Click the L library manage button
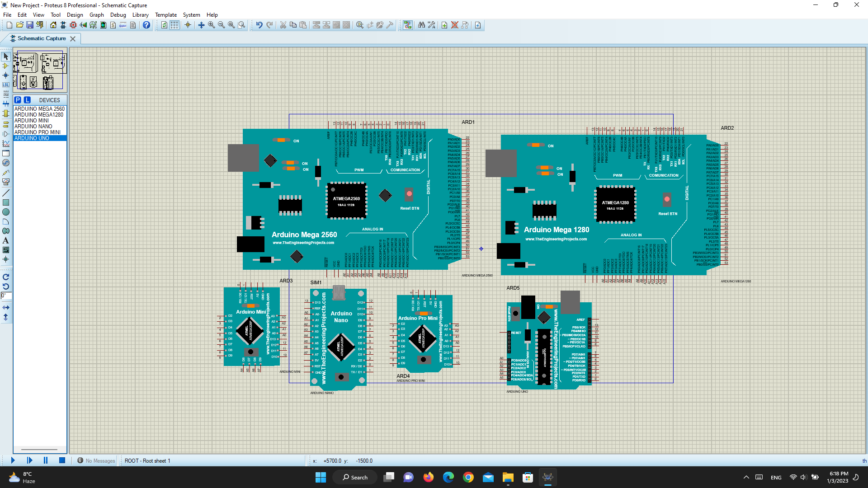 point(27,100)
